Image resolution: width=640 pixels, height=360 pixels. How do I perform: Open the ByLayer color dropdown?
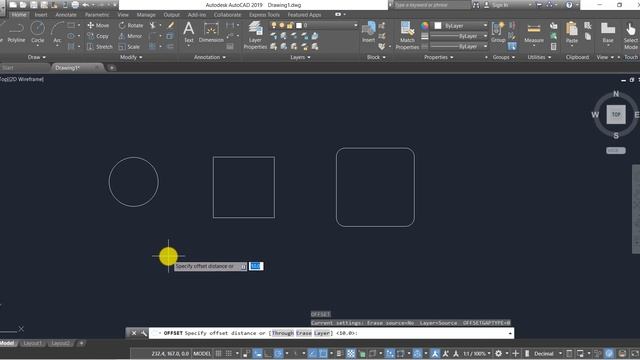click(485, 25)
